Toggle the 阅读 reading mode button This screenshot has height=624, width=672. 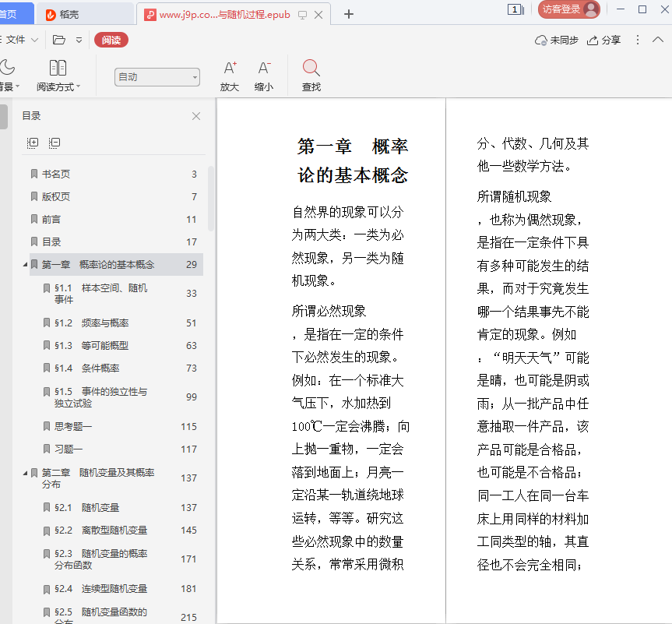(111, 40)
